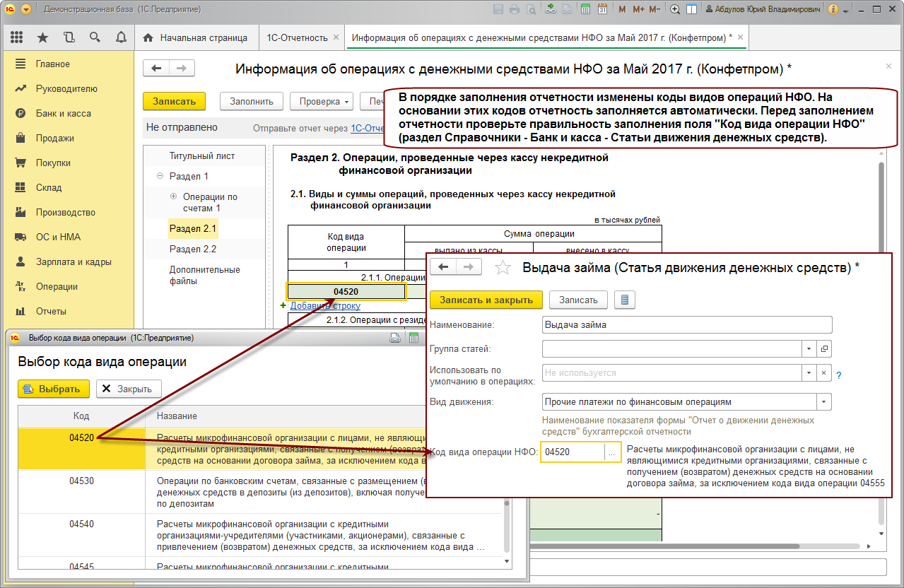The width and height of the screenshot is (904, 588).
Task: Toggle favorite star for Выдача займа
Action: (x=503, y=267)
